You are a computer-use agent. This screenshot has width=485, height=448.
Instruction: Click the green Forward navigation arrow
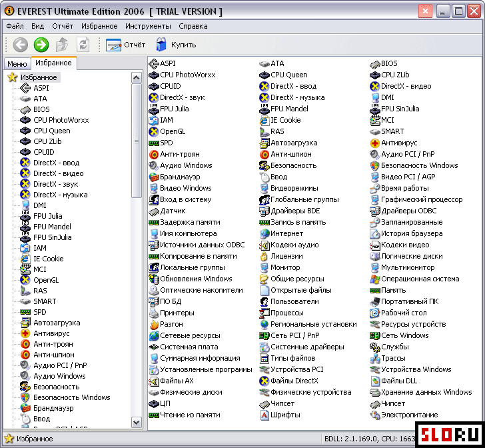point(41,45)
